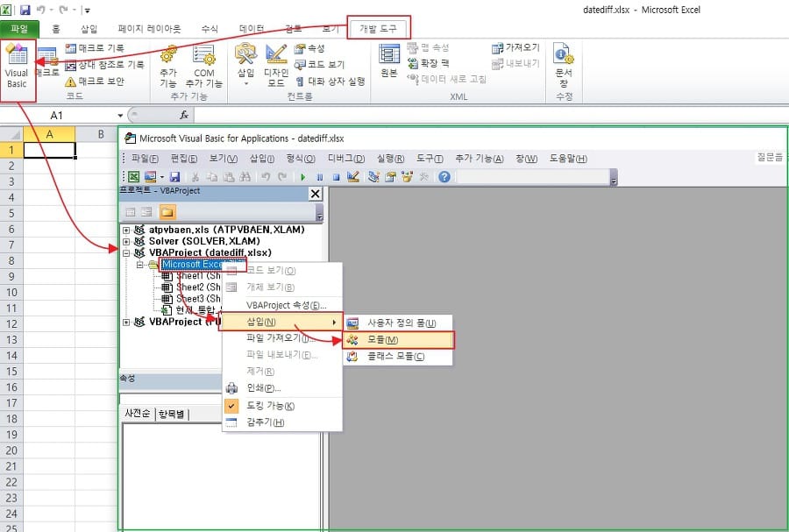Viewport: 789px width, 532px height.
Task: Choose 모듈(M) from the insert submenu
Action: click(398, 340)
